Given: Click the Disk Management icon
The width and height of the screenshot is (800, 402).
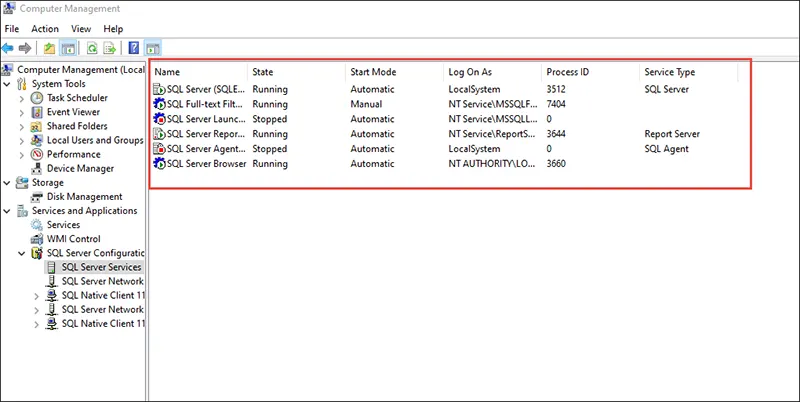Looking at the screenshot, I should 37,197.
